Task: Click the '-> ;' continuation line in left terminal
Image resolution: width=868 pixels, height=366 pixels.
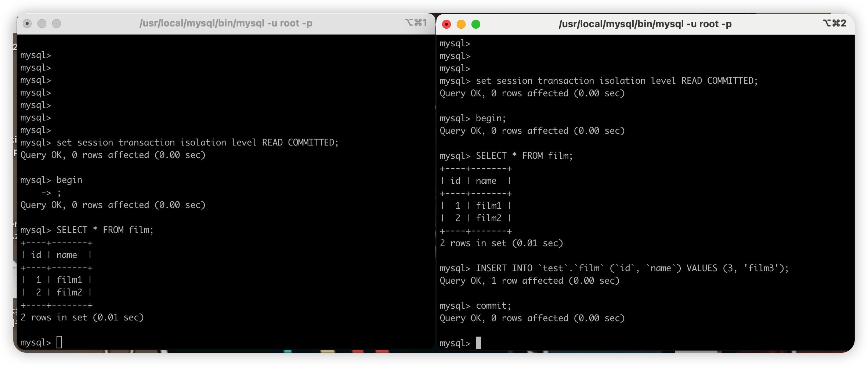Action: pos(51,193)
